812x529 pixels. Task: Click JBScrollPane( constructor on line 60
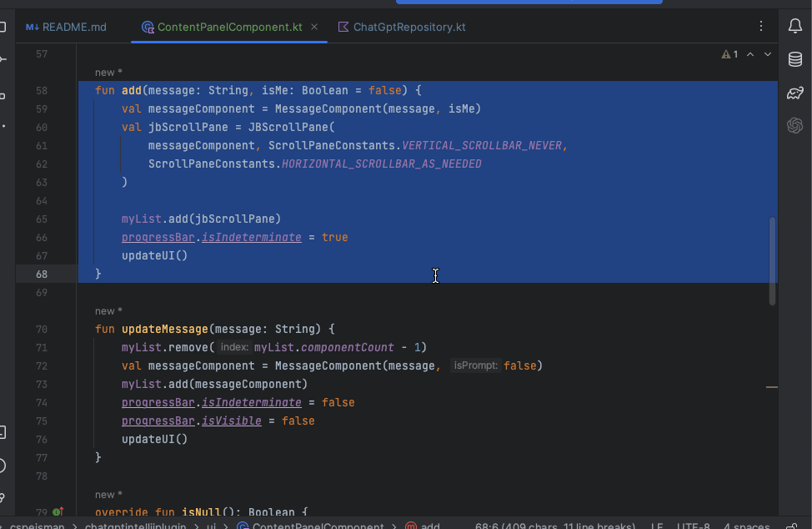[292, 128]
